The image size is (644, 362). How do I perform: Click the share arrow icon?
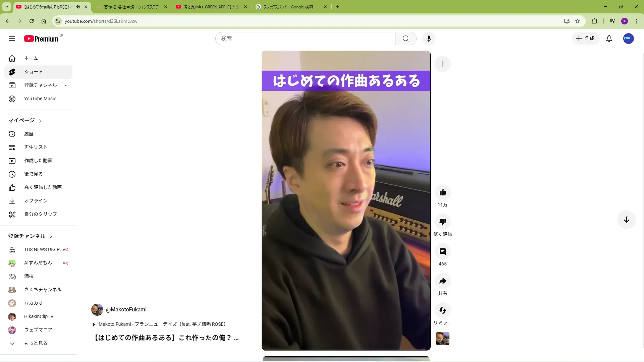pos(442,281)
